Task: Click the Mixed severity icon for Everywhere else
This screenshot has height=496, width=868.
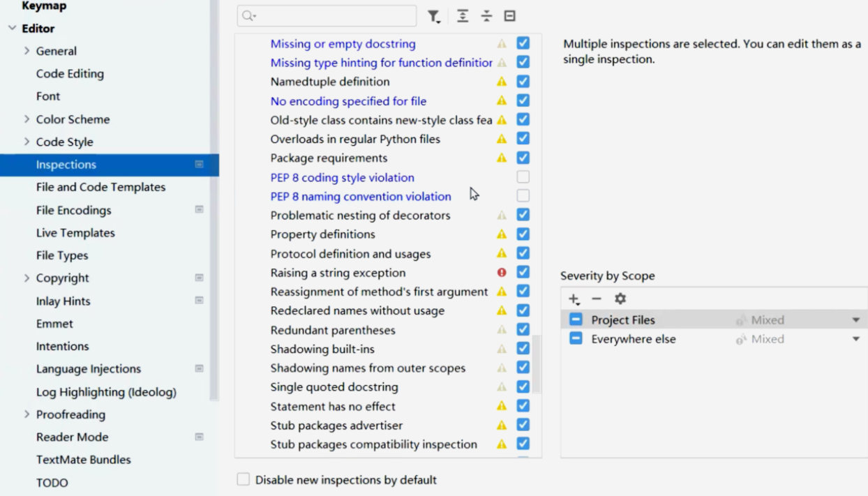Action: [741, 339]
